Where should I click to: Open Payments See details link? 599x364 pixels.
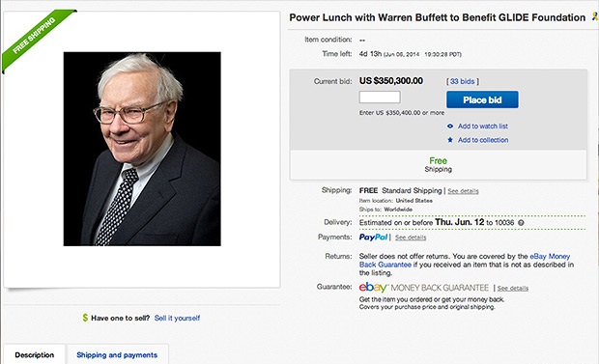coord(411,238)
